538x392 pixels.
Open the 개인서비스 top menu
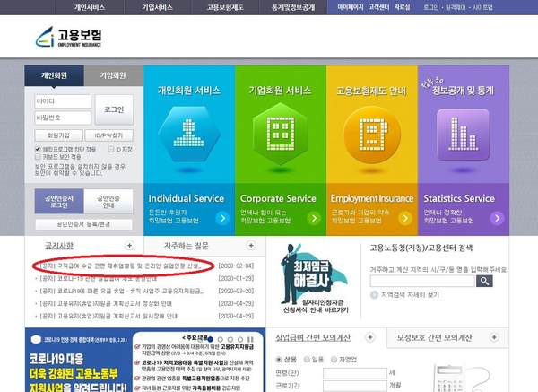coord(90,7)
